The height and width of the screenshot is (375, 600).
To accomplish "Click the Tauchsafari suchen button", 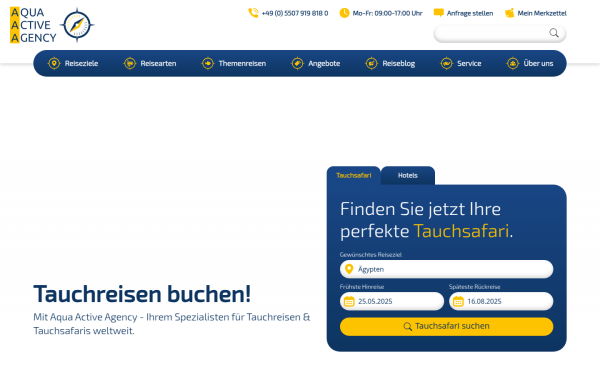I will 447,326.
